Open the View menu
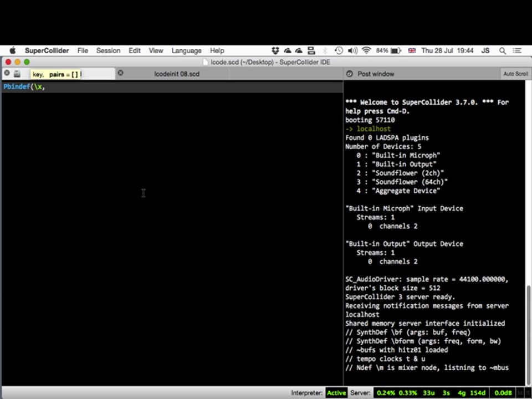This screenshot has width=532, height=399. point(156,51)
